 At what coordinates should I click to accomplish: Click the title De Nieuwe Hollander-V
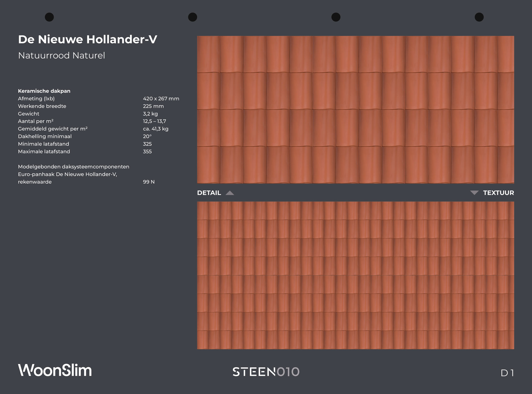coord(88,39)
